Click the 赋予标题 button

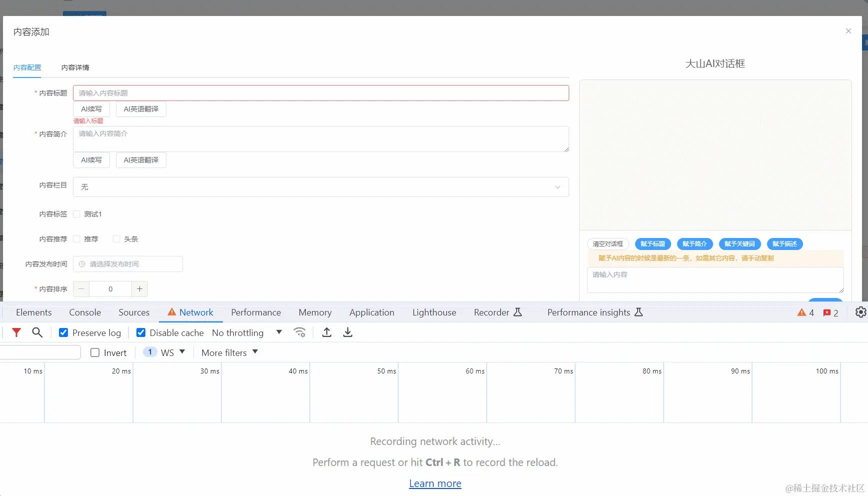(x=653, y=244)
